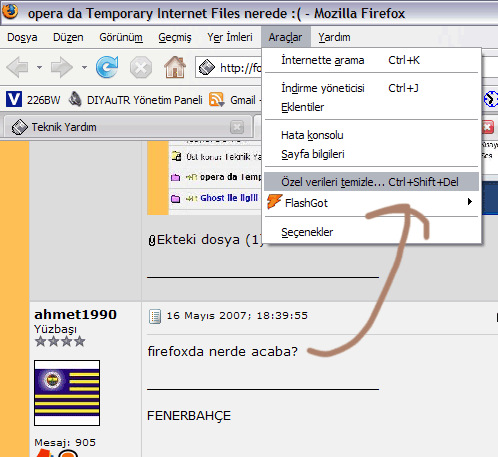Click the site icon in the address bar

click(207, 68)
